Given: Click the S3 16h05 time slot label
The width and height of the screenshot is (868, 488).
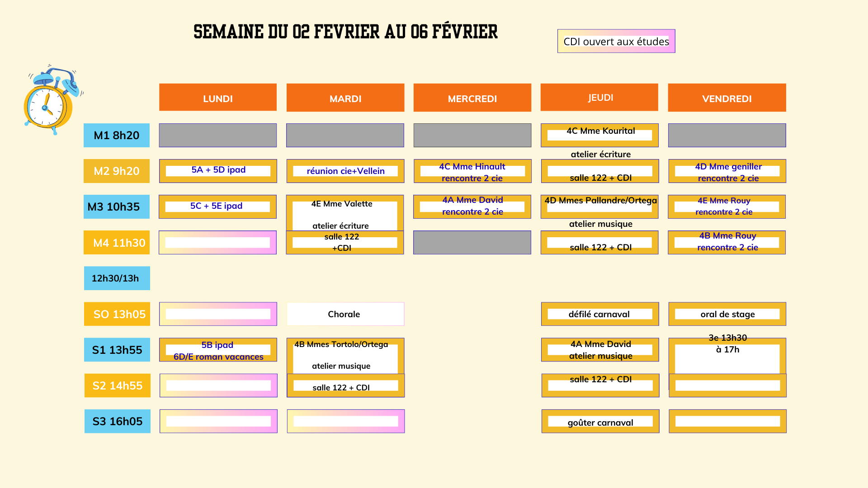Looking at the screenshot, I should tap(118, 421).
